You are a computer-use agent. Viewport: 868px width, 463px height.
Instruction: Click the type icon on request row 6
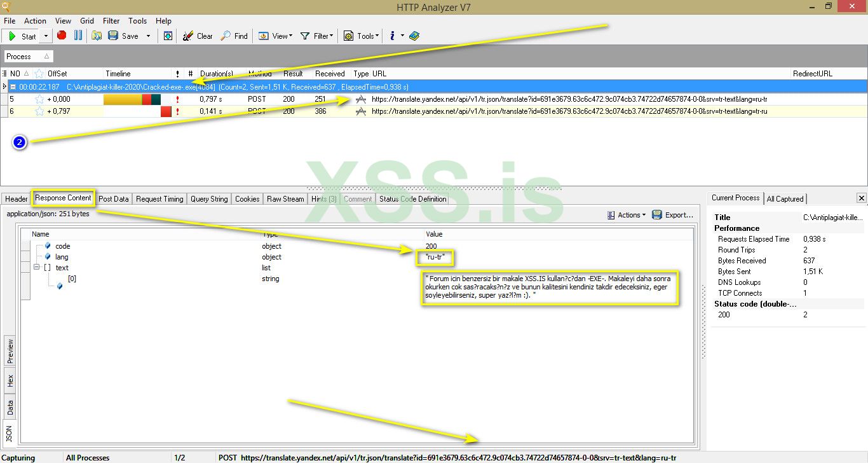click(x=361, y=111)
